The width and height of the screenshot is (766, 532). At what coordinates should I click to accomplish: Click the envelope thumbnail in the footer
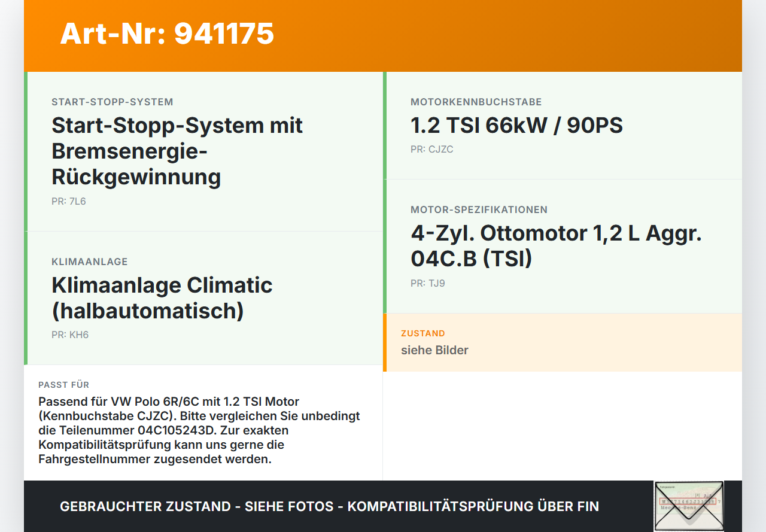tap(689, 506)
